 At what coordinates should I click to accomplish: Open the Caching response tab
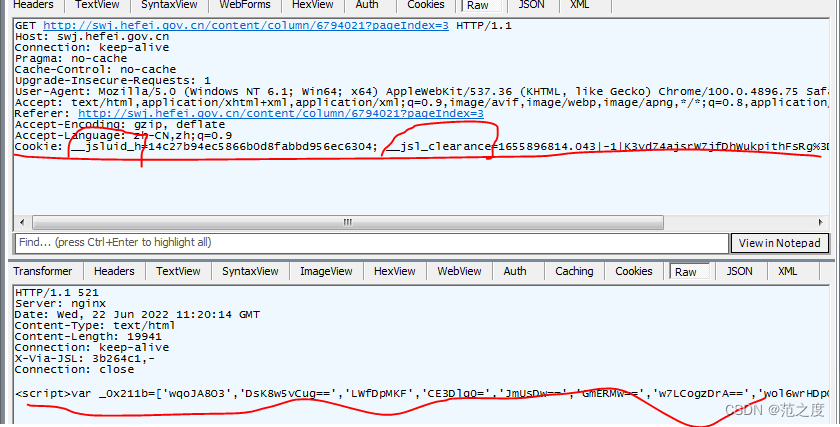coord(574,271)
